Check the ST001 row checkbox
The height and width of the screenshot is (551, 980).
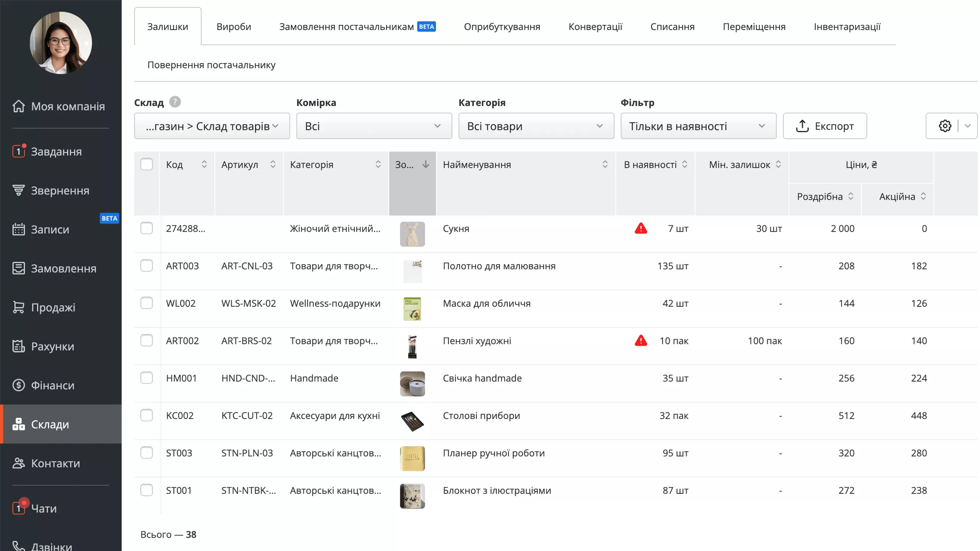(146, 490)
